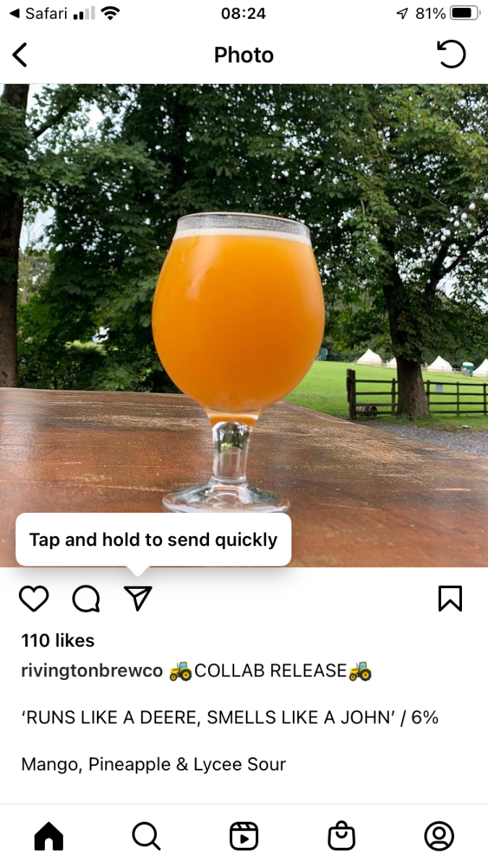488x868 pixels.
Task: Save post using bookmark icon
Action: click(450, 598)
